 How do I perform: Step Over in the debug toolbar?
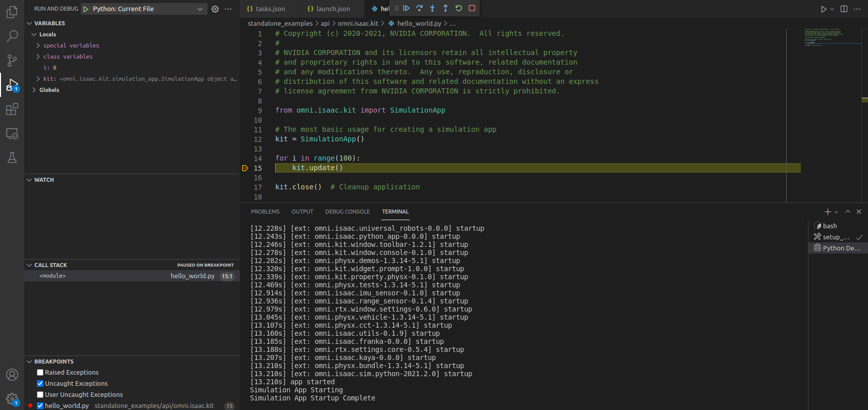click(x=420, y=8)
